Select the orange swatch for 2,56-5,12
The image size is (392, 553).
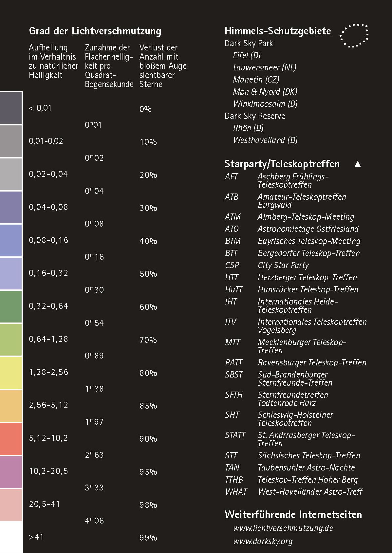pos(11,406)
